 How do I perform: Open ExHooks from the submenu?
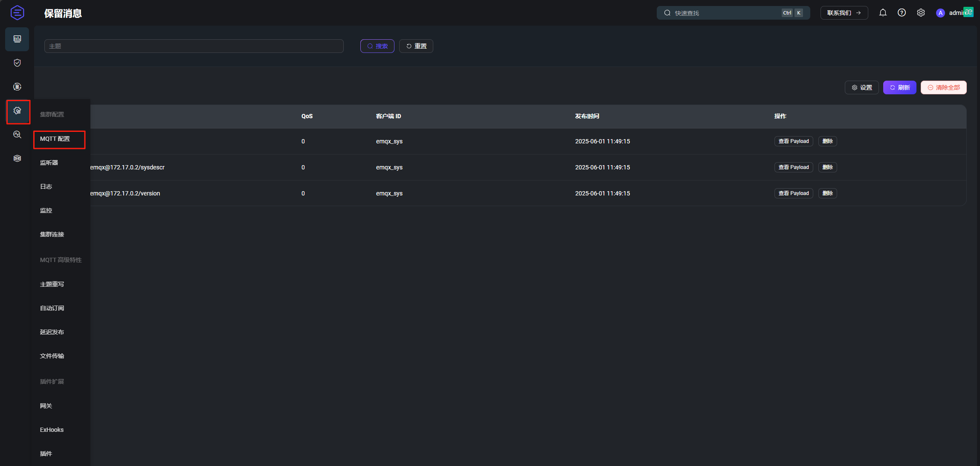coord(52,430)
